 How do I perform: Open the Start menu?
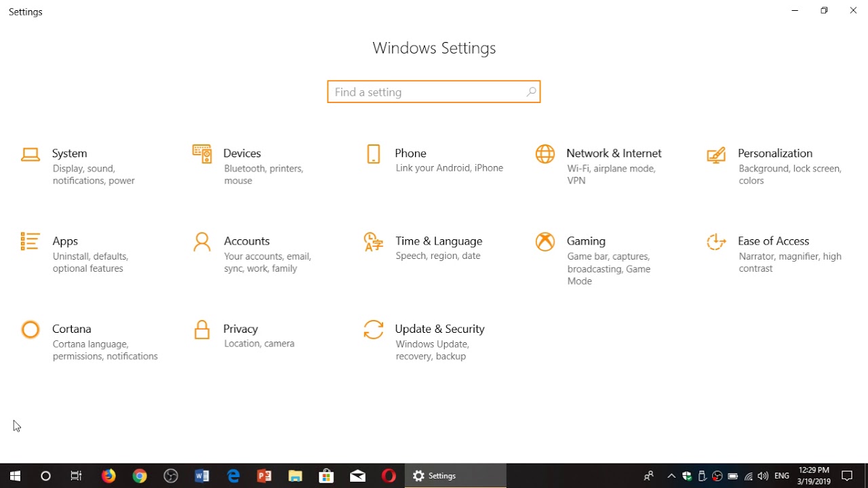tap(14, 476)
